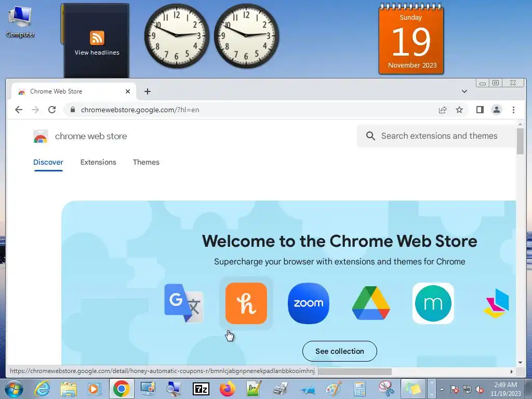Click the scrollbar down arrow

point(520,363)
